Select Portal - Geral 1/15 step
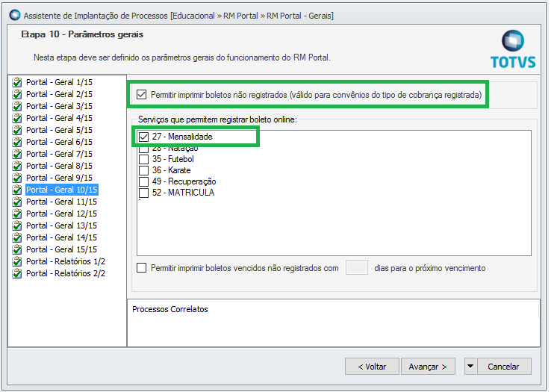This screenshot has height=392, width=560. pyautogui.click(x=59, y=82)
